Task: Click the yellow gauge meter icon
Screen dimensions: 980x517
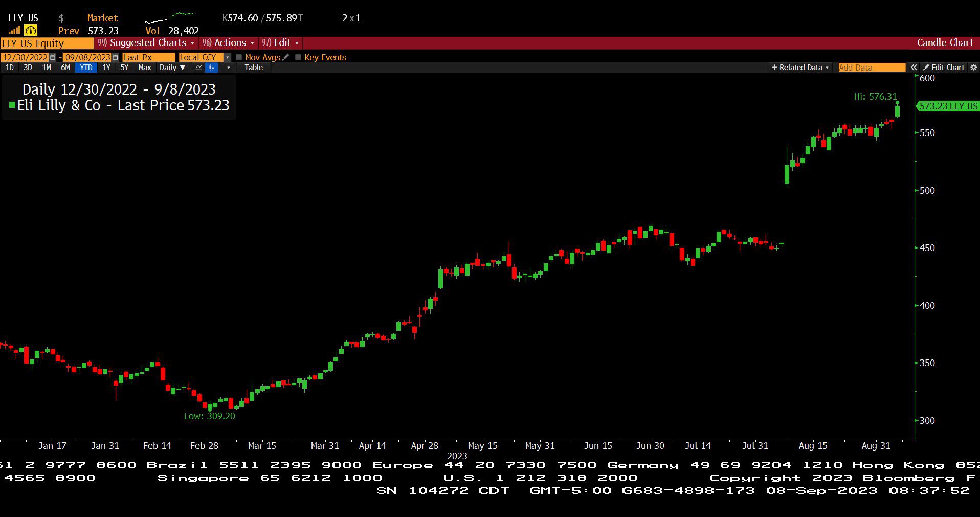Action: [x=31, y=31]
